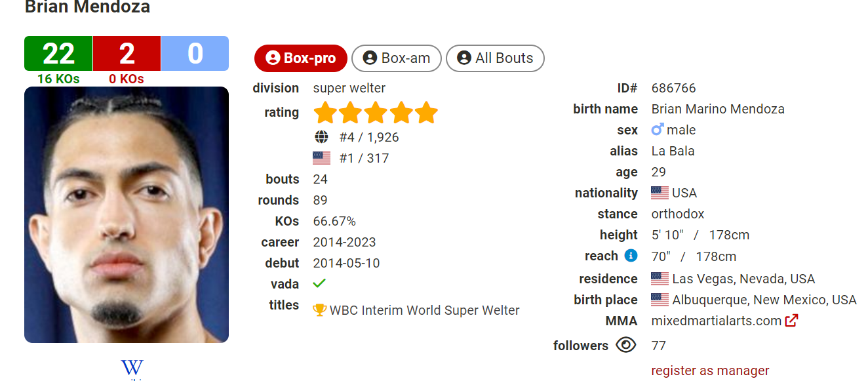
Task: Click the five-star rating
Action: coord(376,113)
